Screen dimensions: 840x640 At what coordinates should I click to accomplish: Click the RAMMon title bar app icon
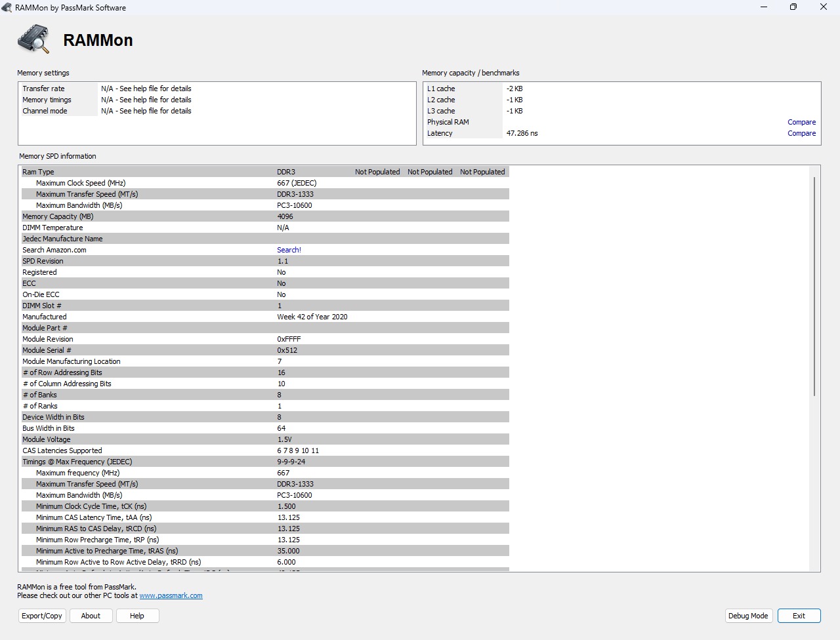[7, 7]
